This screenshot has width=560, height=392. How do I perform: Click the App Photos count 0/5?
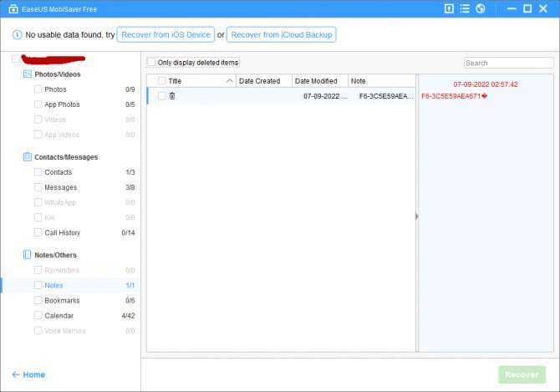130,104
